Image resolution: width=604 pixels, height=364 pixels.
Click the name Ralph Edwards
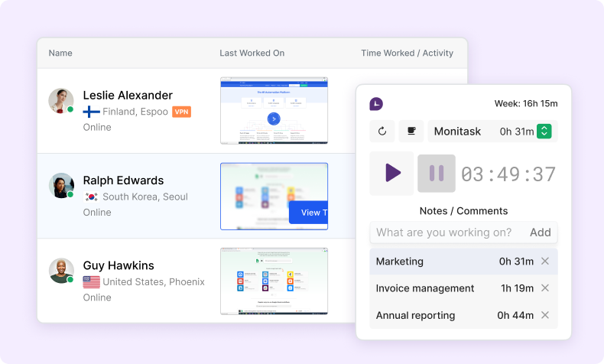coord(123,180)
